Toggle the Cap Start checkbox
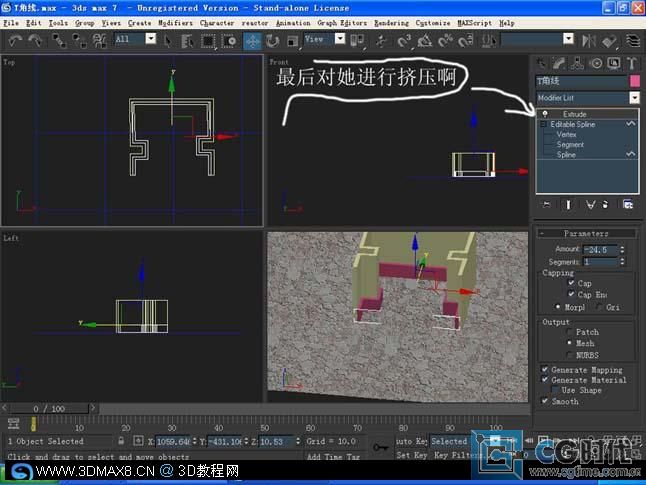646x485 pixels. click(x=571, y=283)
